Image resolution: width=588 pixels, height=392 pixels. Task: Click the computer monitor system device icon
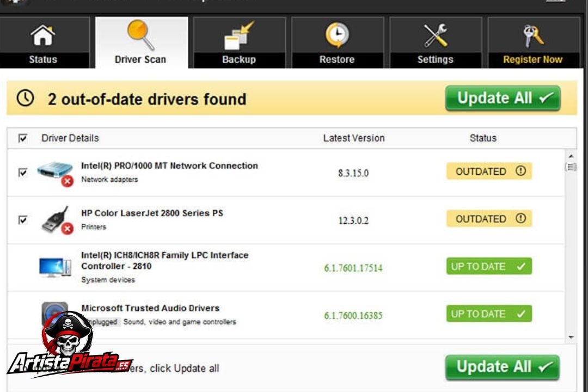coord(55,267)
